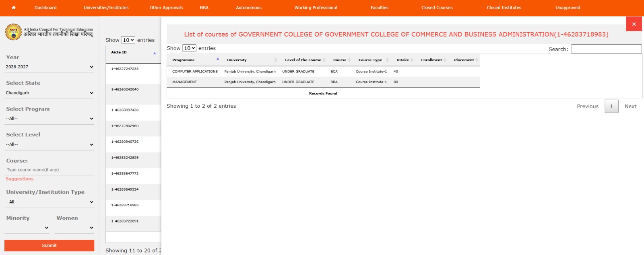The width and height of the screenshot is (644, 255).
Task: Click UNDER GRADUATE cell in BBA row
Action: [298, 82]
